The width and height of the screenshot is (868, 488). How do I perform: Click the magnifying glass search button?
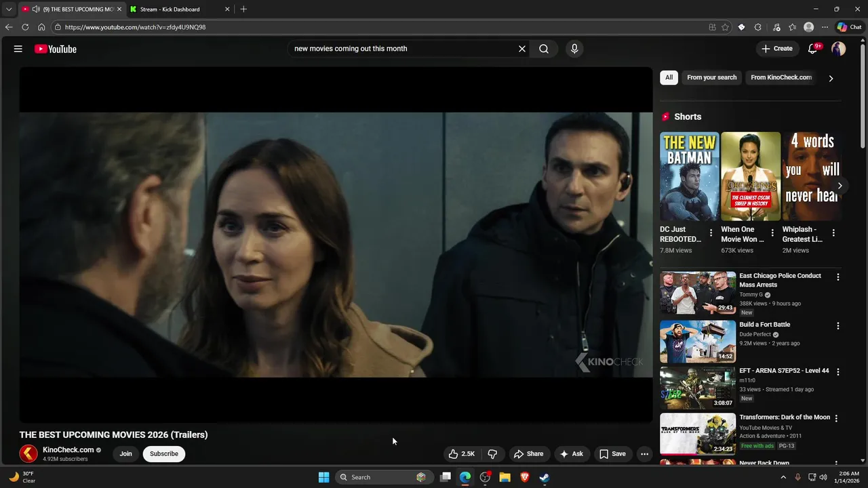click(544, 49)
